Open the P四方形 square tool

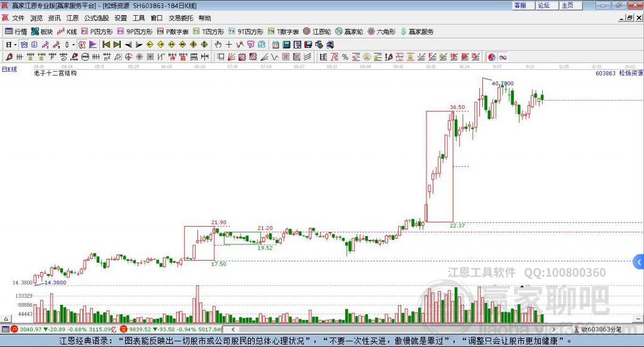97,31
